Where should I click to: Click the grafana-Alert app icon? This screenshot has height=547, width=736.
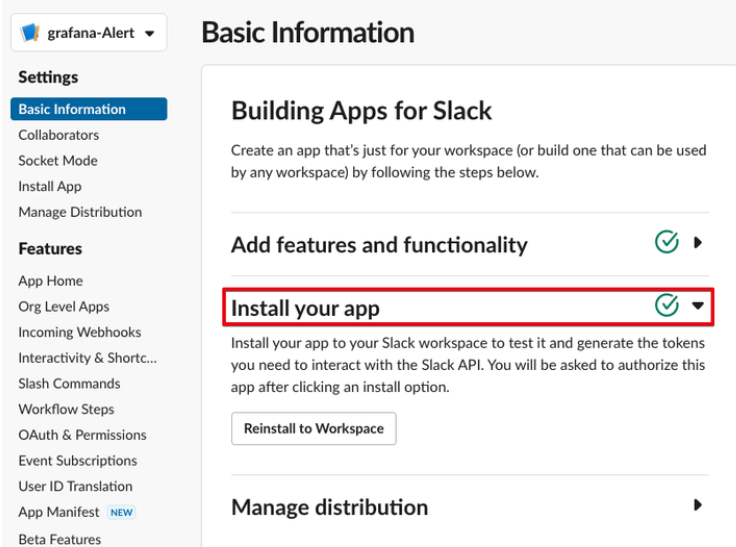click(30, 33)
